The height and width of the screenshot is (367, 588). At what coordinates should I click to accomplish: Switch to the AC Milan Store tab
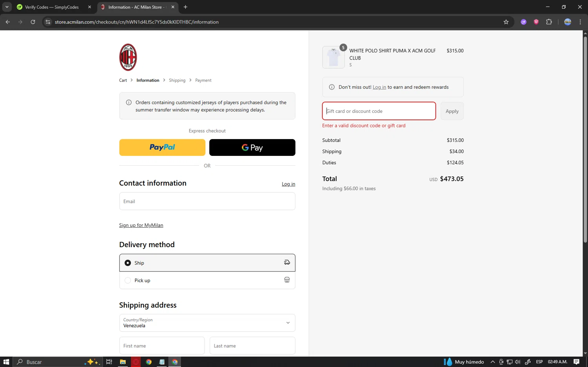(x=137, y=7)
